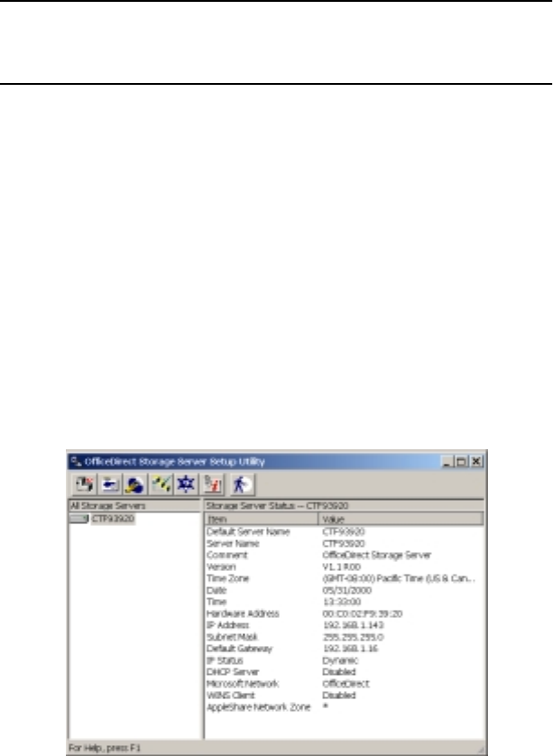The image size is (553, 756).
Task: Select the IP Address row
Action: coord(345,625)
